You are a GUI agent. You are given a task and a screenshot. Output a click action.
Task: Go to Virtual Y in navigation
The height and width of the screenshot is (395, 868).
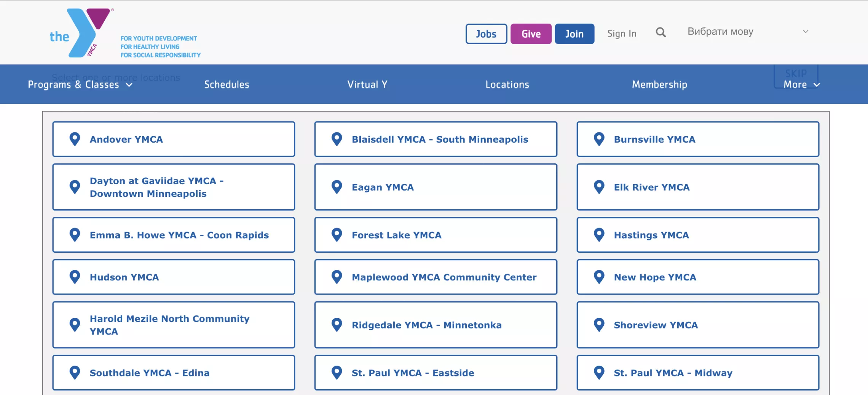tap(367, 84)
